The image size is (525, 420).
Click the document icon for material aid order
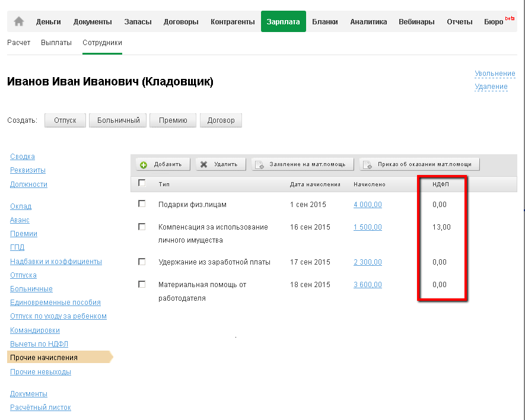click(x=367, y=165)
